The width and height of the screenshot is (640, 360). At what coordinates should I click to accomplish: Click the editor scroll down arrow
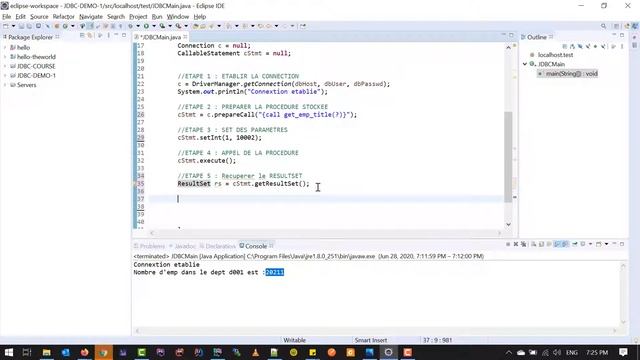[x=508, y=224]
